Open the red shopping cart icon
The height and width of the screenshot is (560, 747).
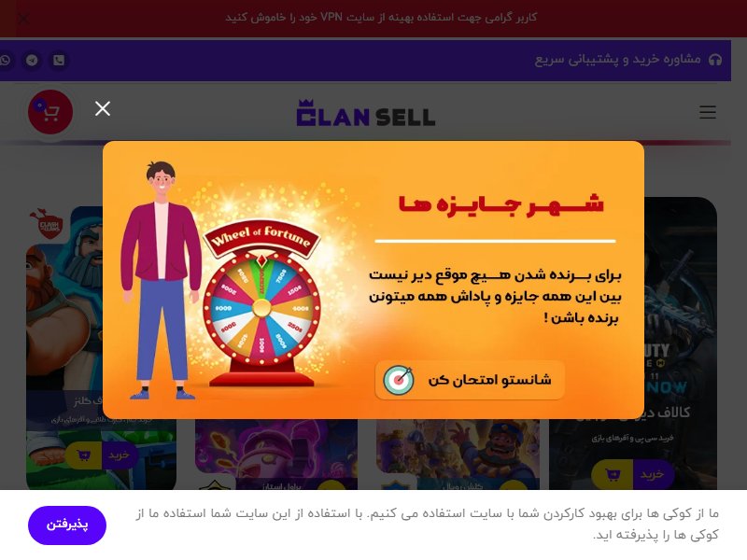coord(50,112)
